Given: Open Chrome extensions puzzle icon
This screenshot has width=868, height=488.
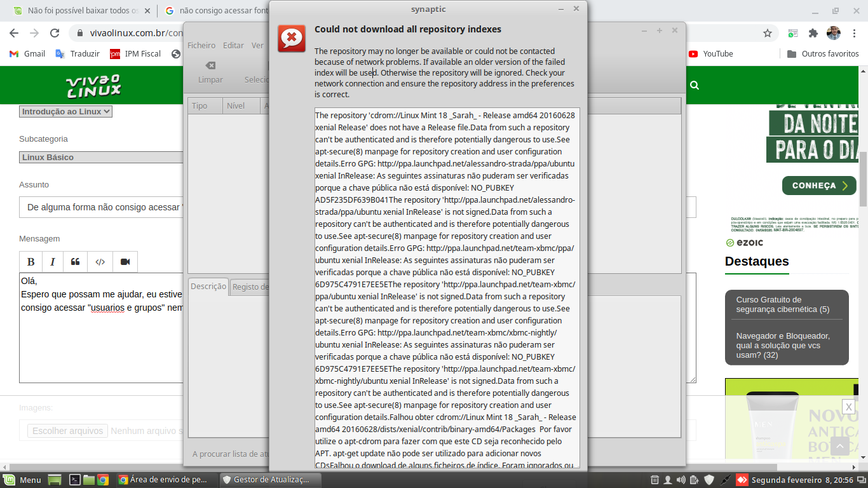Looking at the screenshot, I should 813,33.
